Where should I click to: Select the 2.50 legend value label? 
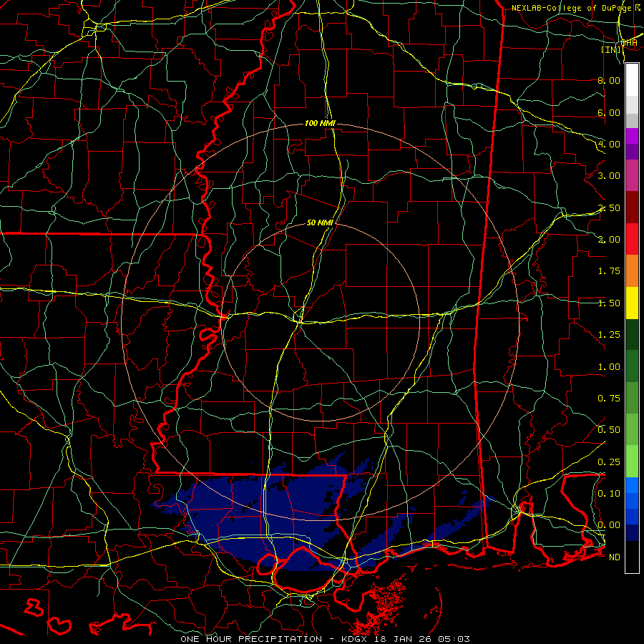[x=609, y=208]
